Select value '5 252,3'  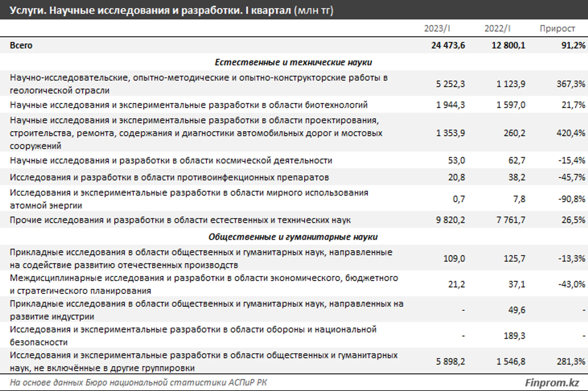[x=451, y=84]
